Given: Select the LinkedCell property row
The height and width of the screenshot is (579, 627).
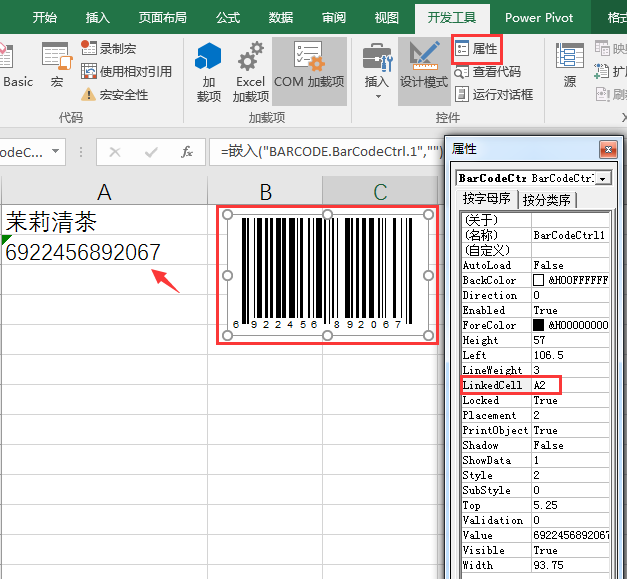Looking at the screenshot, I should click(x=535, y=385).
